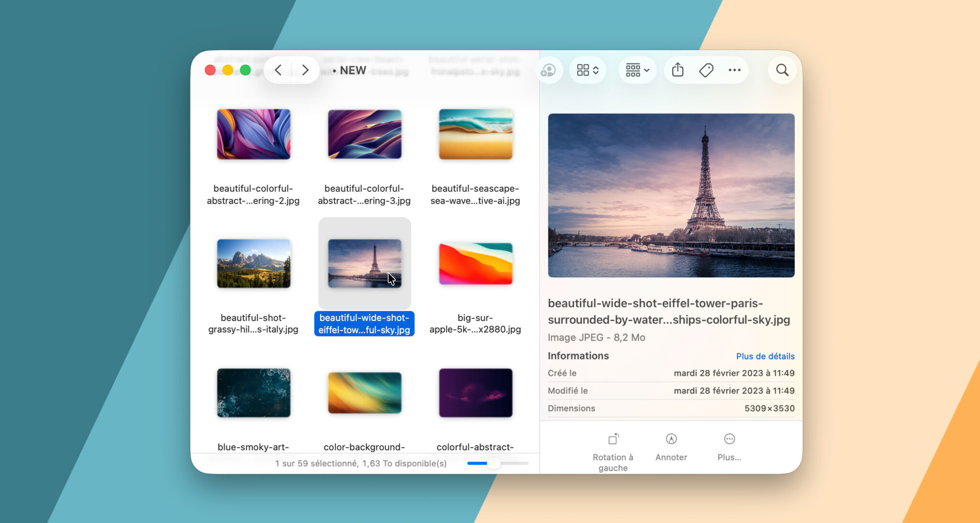
Task: Open the icon view switcher dropdown
Action: coord(588,70)
